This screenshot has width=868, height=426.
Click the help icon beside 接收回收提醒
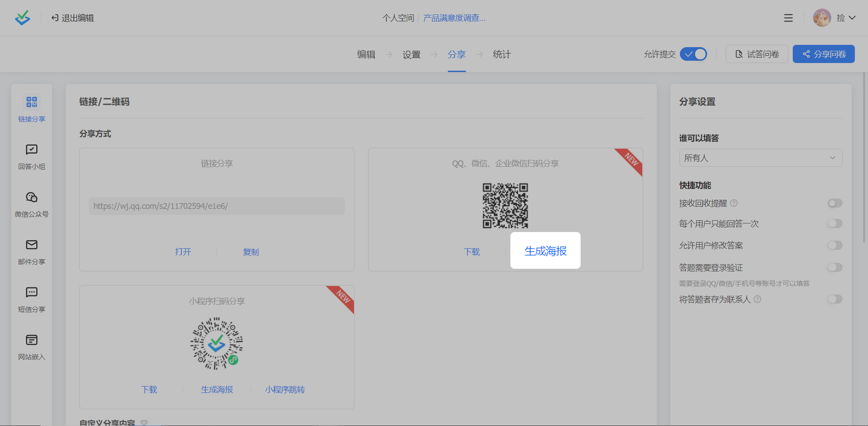(734, 203)
